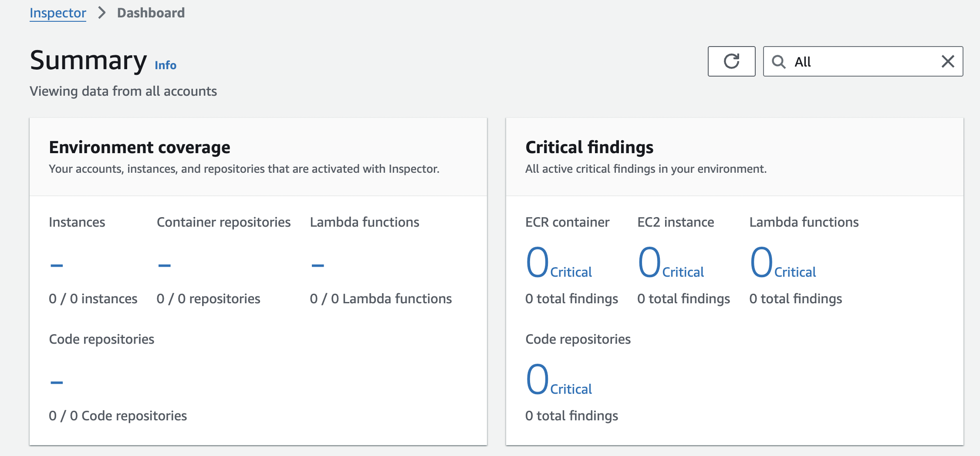Click the Dashboard breadcrumb item
The width and height of the screenshot is (980, 456).
[x=151, y=13]
